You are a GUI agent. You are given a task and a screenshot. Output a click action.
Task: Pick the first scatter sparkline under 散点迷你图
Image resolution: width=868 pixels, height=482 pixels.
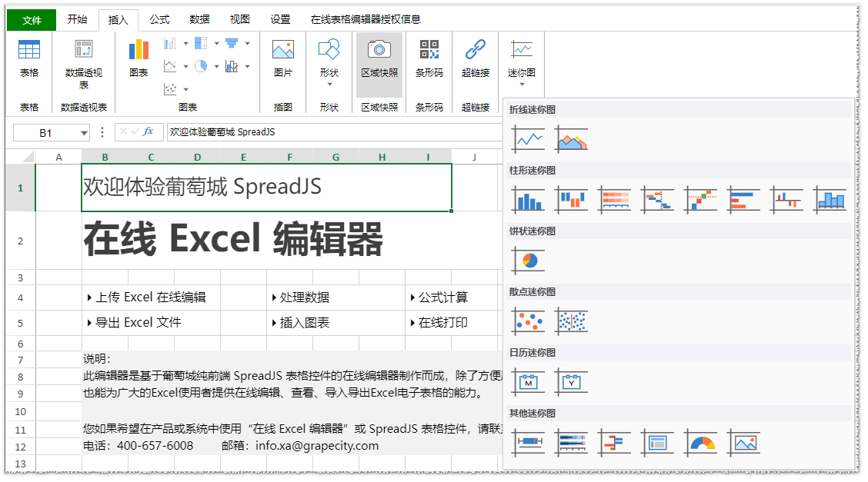(x=528, y=321)
